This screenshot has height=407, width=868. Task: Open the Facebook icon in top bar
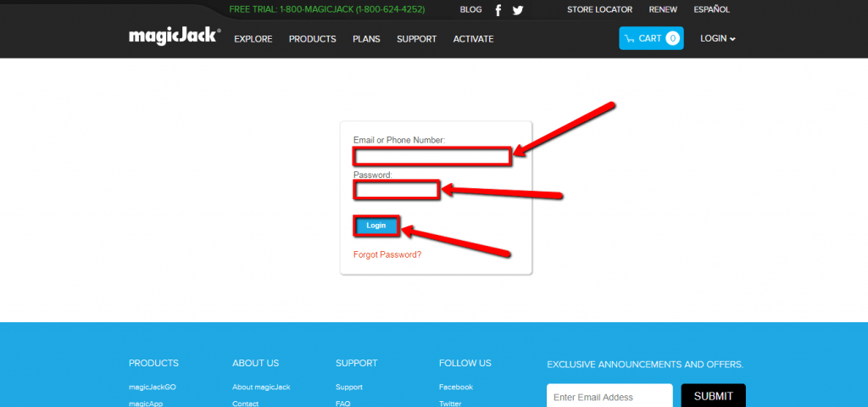[498, 10]
